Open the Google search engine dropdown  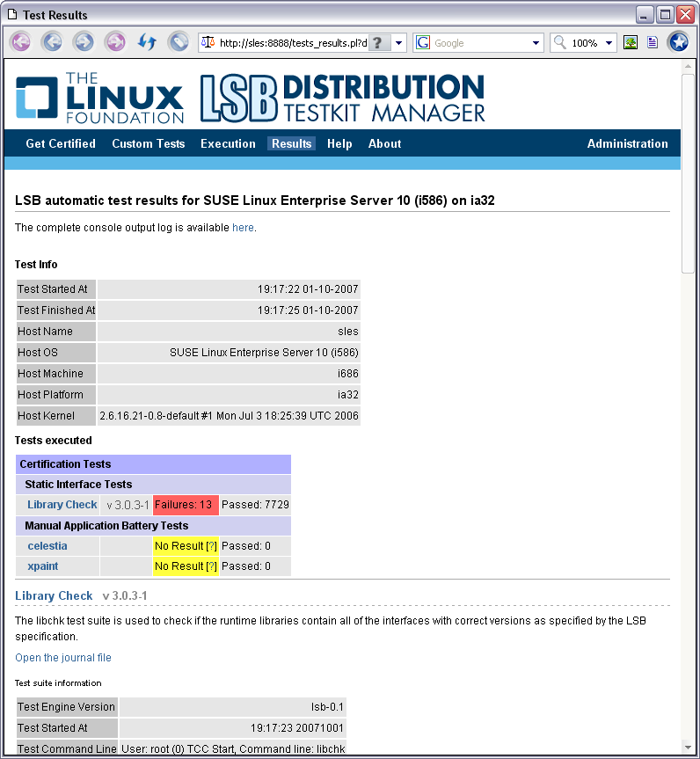pos(536,43)
